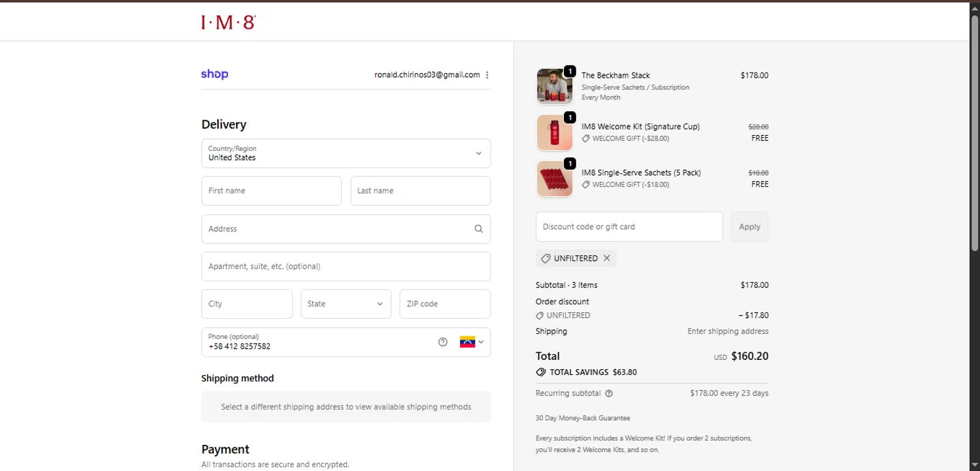The image size is (980, 471).
Task: Click the Sachets WELCOME GIFT tag icon
Action: coord(586,185)
